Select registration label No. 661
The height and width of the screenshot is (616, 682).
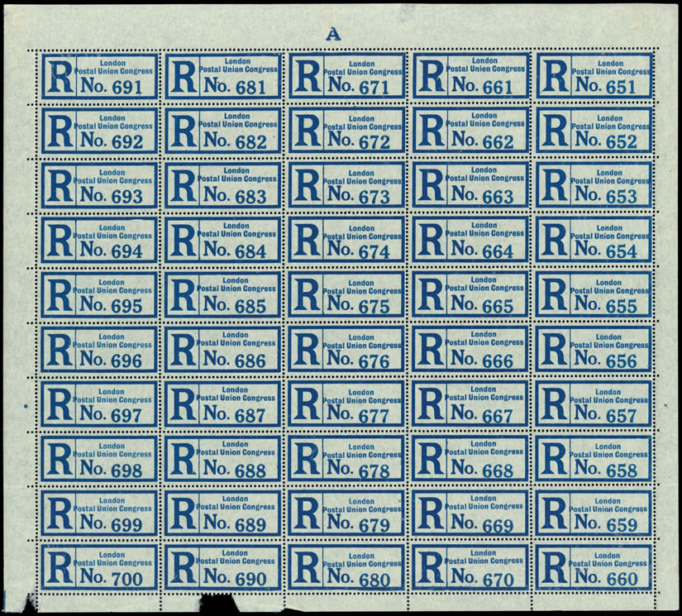pyautogui.click(x=470, y=76)
